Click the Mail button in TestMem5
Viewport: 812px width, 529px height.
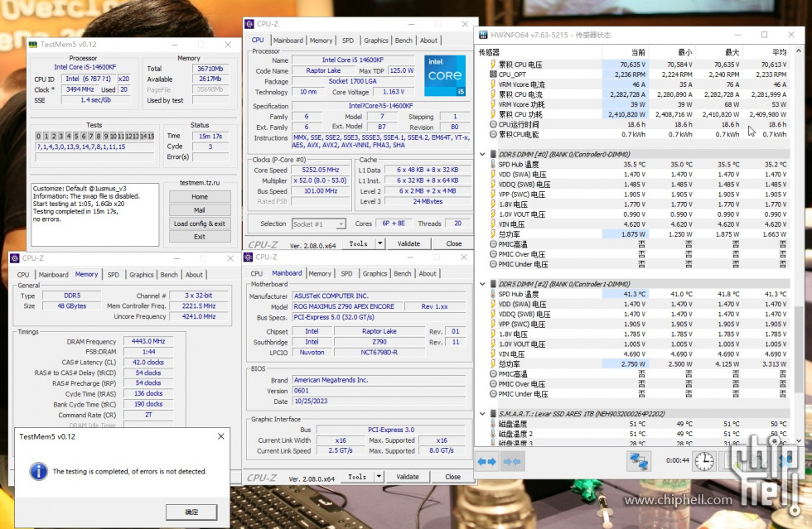pos(200,210)
